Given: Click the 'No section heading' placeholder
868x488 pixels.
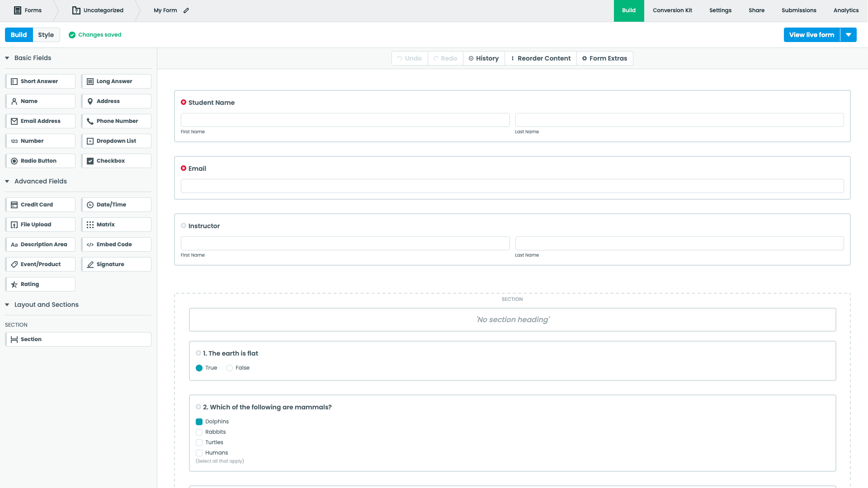Looking at the screenshot, I should tap(513, 320).
